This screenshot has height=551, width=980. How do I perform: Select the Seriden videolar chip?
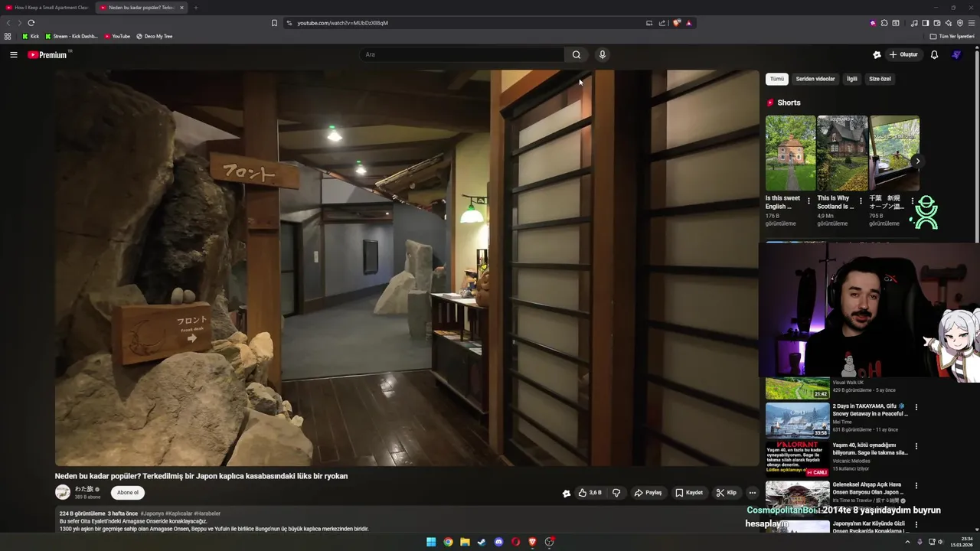[815, 79]
